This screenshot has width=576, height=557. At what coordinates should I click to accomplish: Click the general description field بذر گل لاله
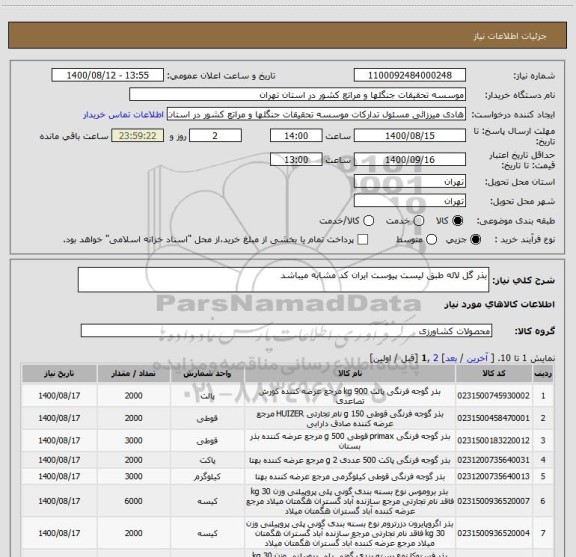(283, 280)
